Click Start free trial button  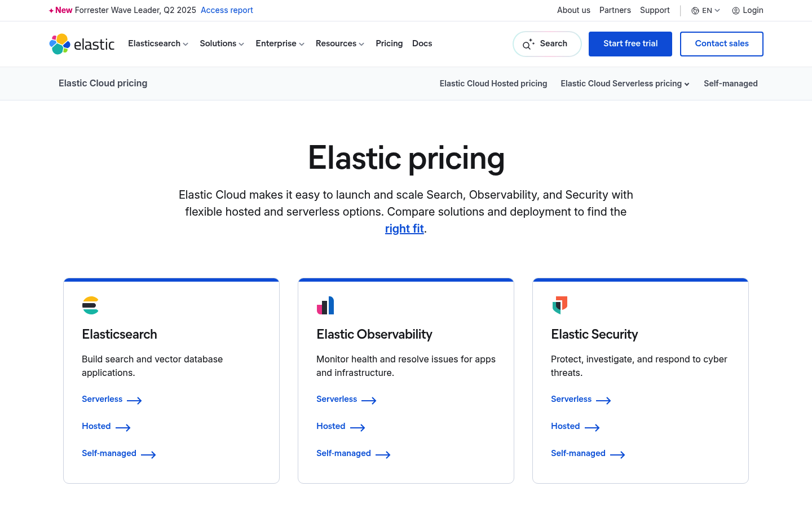pyautogui.click(x=630, y=44)
